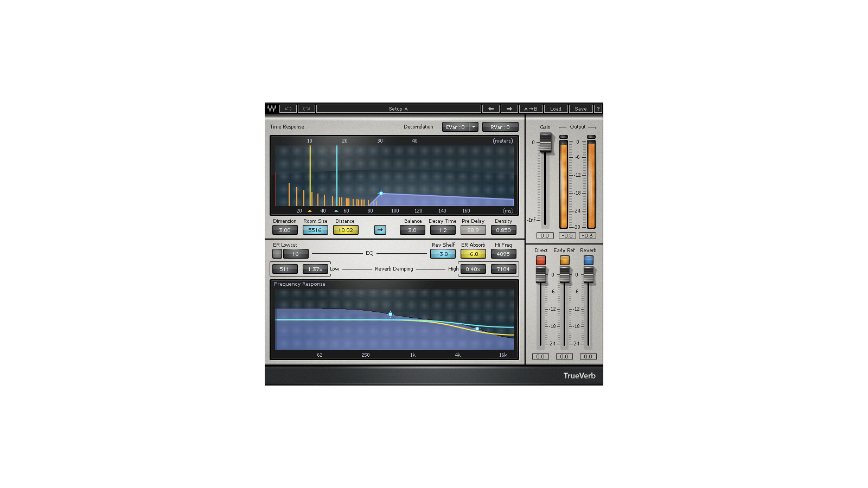Screen dimensions: 868x488
Task: Select the ER Absorb value -6.0
Action: (473, 254)
